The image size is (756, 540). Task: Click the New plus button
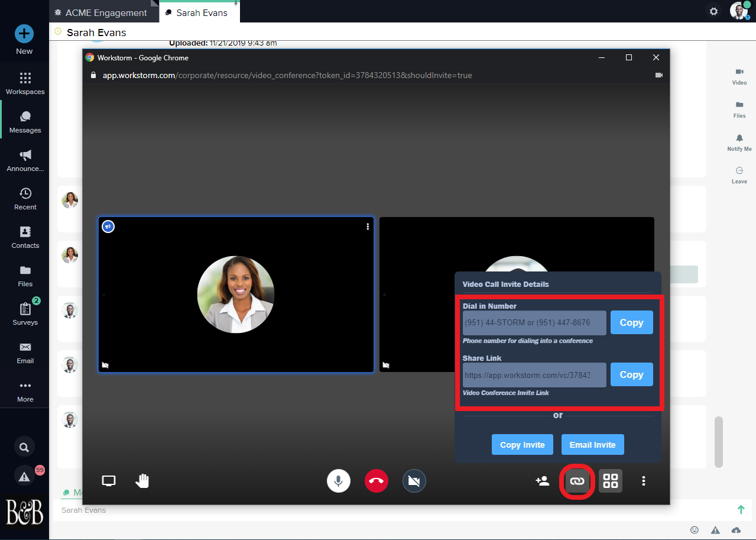click(x=24, y=33)
